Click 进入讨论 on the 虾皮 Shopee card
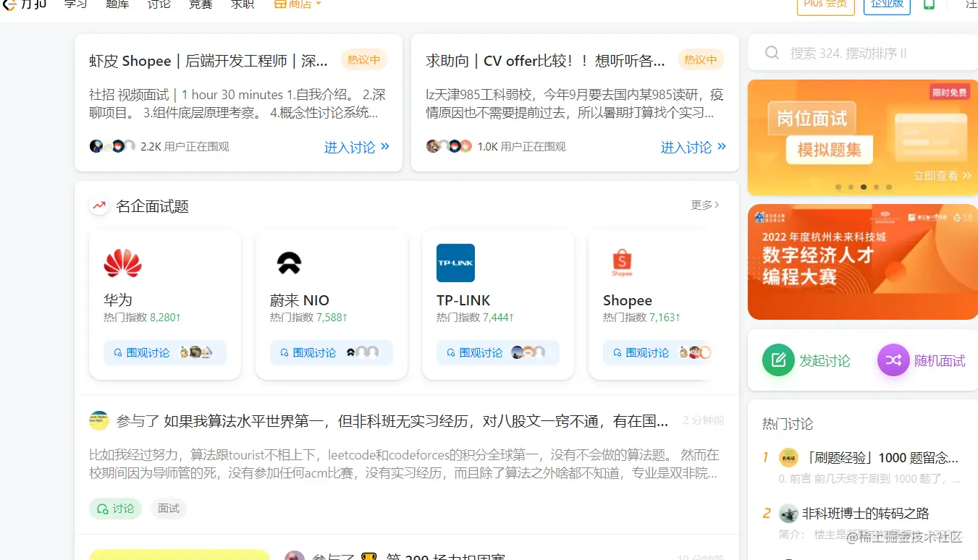The height and width of the screenshot is (560, 978). point(357,147)
